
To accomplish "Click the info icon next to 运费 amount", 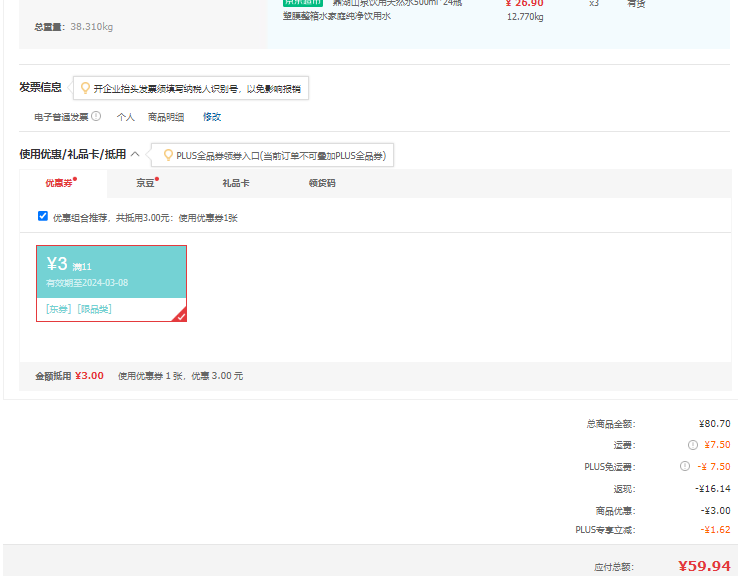I will 693,445.
